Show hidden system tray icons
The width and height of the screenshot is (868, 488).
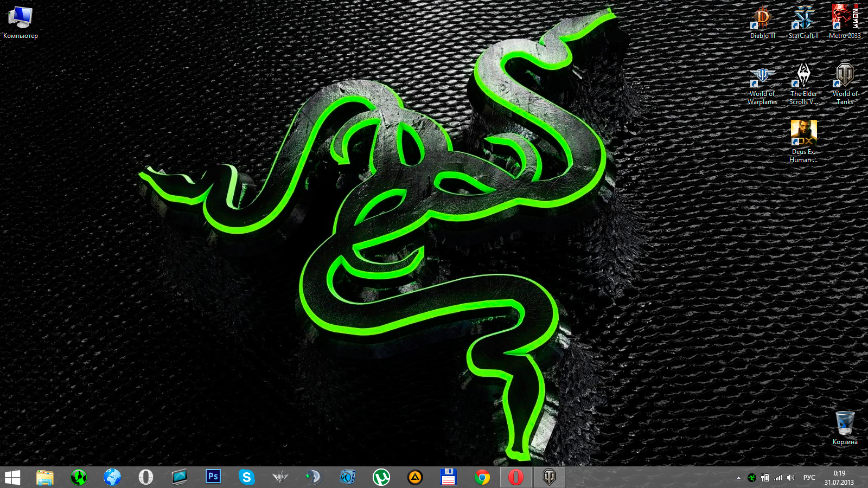coord(738,478)
